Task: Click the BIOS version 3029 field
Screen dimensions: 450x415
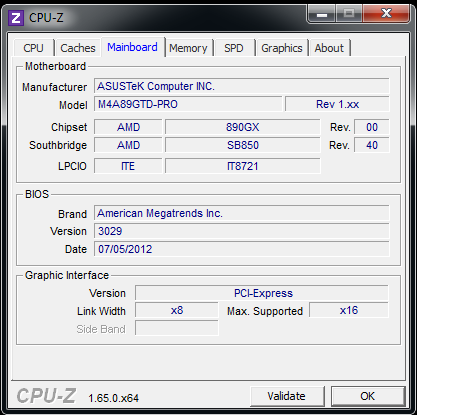Action: [241, 231]
